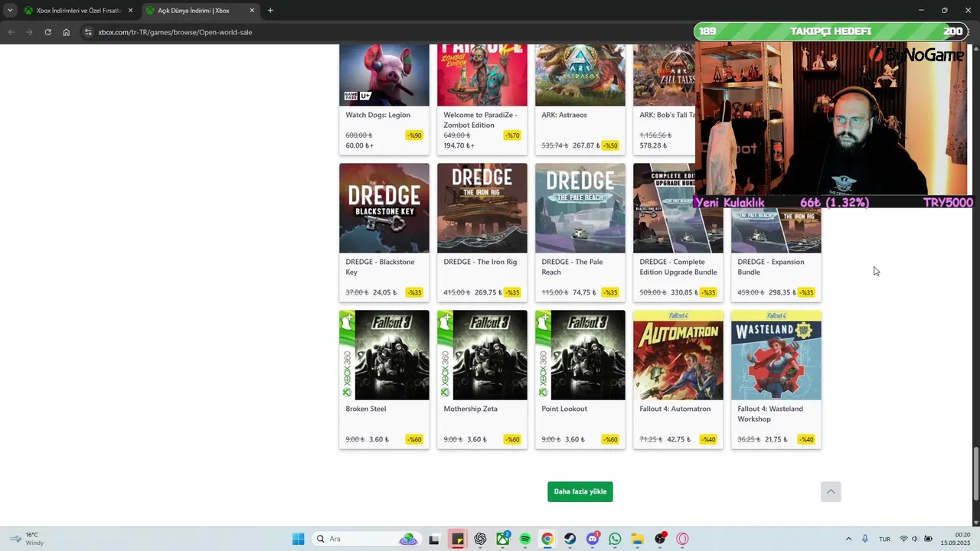980x551 pixels.
Task: Open Google Chrome taskbar icon
Action: 547,539
